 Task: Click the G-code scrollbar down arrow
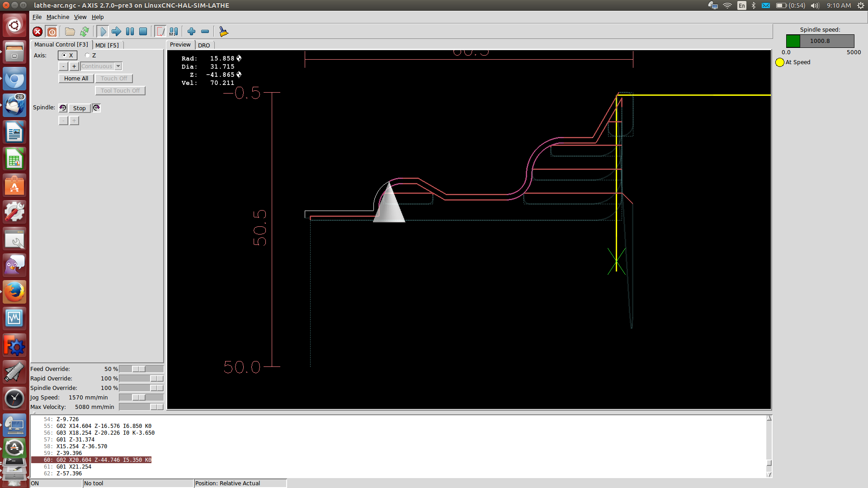pos(769,474)
